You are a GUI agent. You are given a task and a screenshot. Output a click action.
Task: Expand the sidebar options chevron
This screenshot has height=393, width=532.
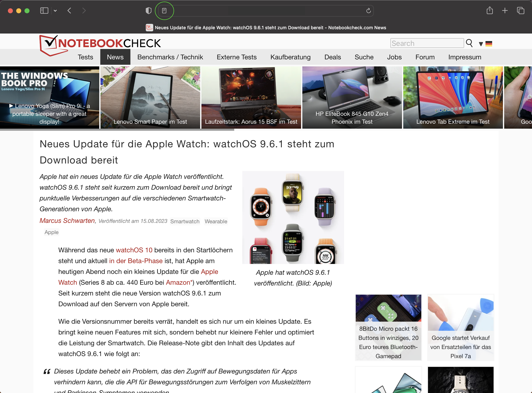click(x=55, y=11)
